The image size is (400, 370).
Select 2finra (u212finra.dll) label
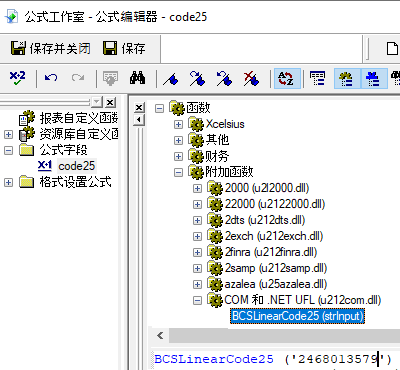click(x=271, y=252)
